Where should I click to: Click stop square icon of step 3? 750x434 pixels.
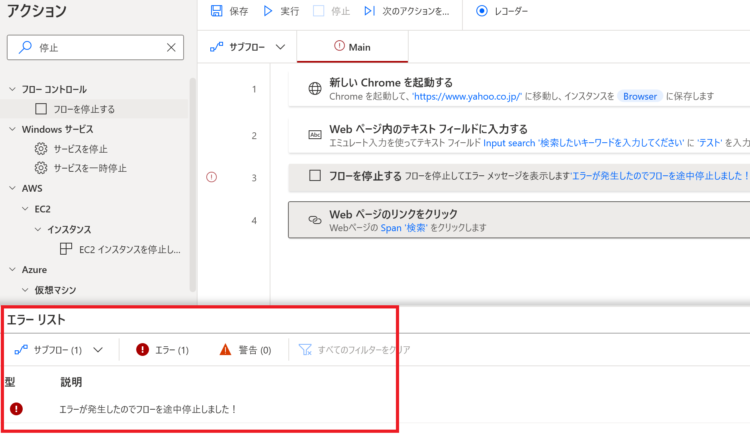coord(315,176)
